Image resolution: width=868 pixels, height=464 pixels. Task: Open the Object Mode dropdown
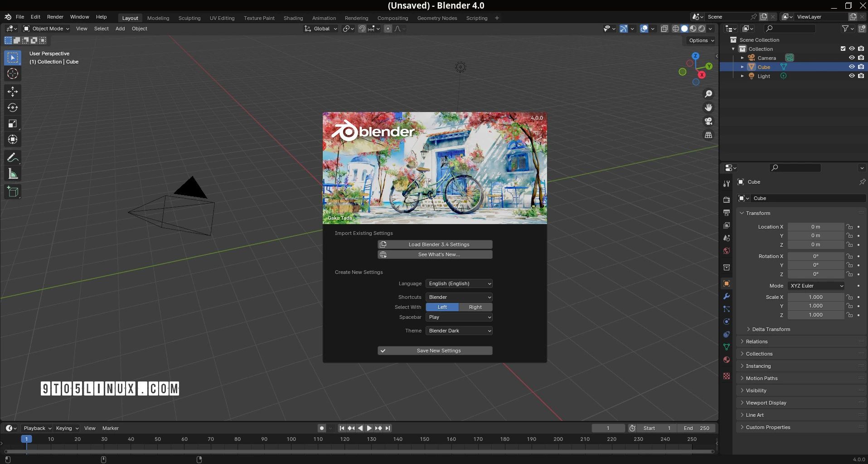tap(46, 29)
